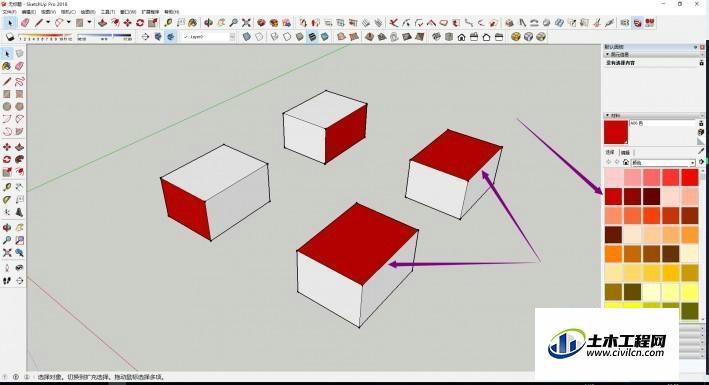The image size is (709, 385).
Task: Open the 窗口(W) menu
Action: (x=128, y=12)
